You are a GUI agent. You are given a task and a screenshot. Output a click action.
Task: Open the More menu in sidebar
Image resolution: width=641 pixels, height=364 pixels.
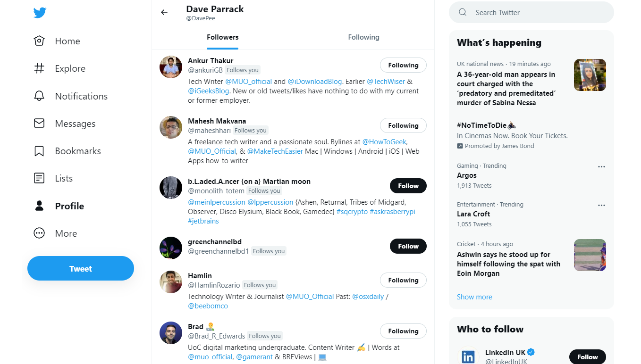click(x=39, y=233)
